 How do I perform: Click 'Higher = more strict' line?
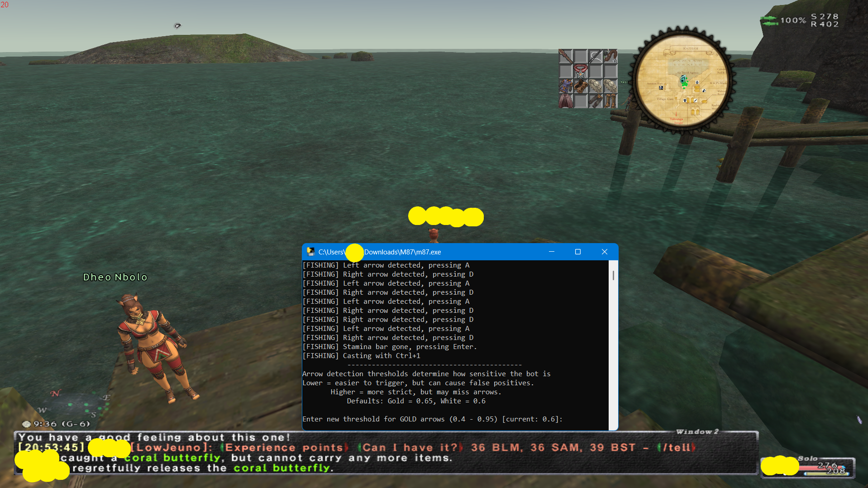tap(416, 392)
